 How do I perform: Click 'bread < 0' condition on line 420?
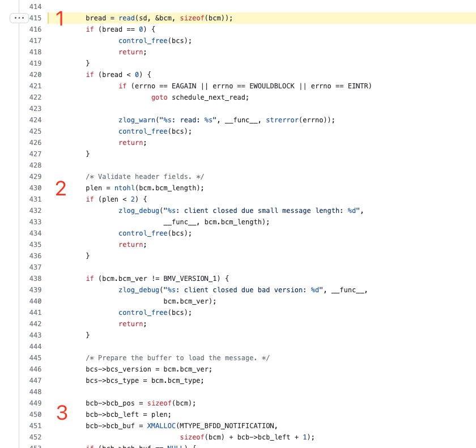(121, 75)
